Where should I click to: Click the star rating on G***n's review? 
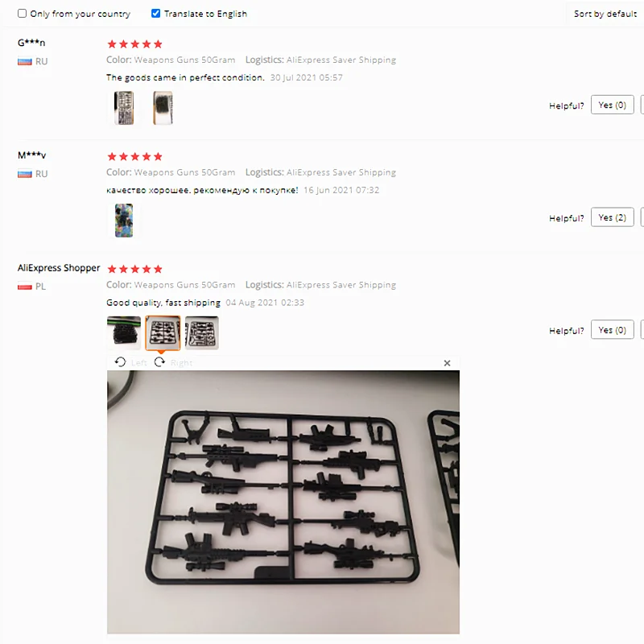coord(134,44)
